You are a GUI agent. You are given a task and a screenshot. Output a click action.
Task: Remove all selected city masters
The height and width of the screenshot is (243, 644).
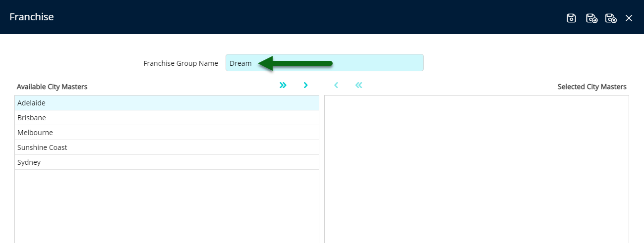359,85
